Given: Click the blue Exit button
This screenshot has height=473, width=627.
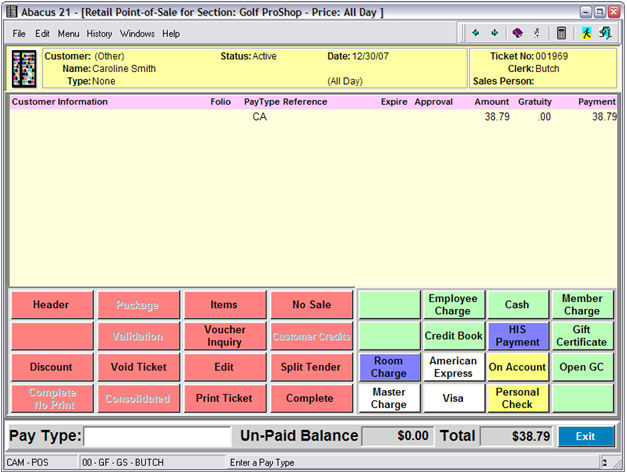Looking at the screenshot, I should 585,436.
